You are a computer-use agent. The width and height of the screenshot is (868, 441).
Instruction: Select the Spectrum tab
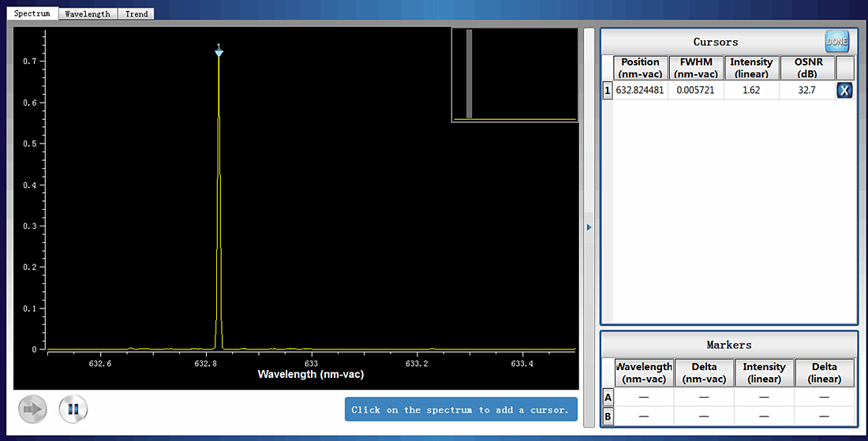tap(32, 13)
